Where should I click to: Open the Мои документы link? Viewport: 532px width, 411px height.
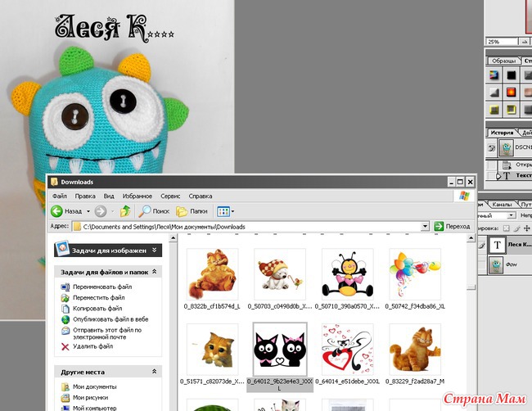coord(94,386)
